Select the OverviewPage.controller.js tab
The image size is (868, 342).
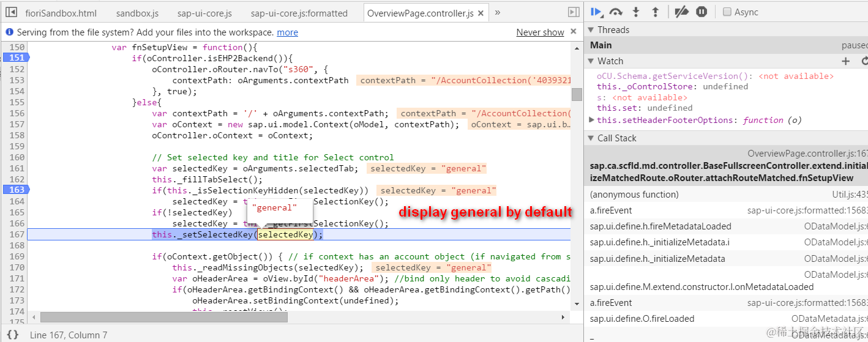pyautogui.click(x=421, y=13)
